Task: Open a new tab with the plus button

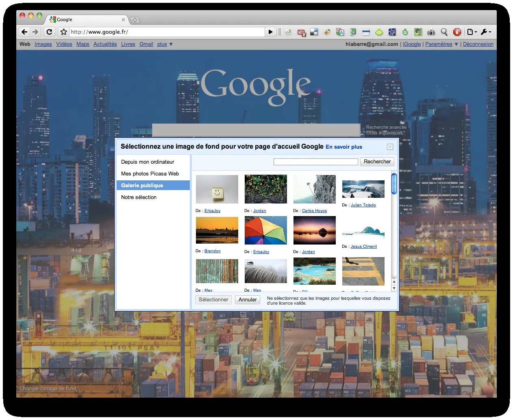Action: pos(135,19)
